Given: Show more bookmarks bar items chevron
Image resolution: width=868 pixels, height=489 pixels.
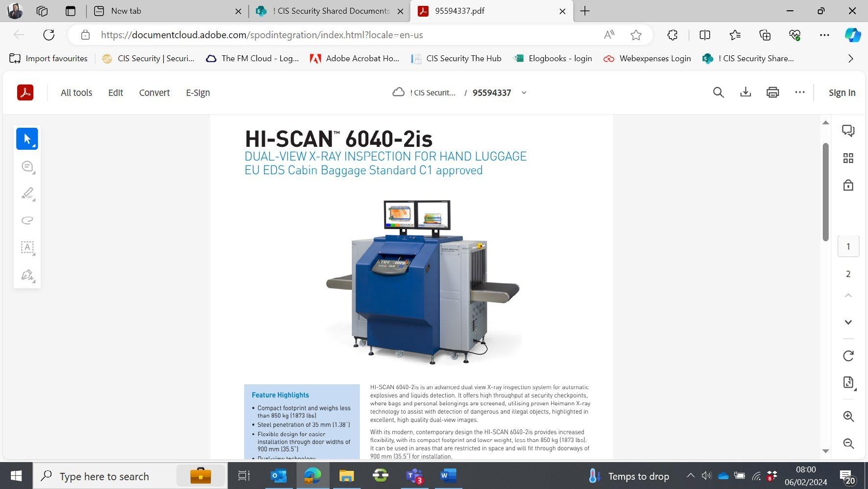Looking at the screenshot, I should coord(851,58).
